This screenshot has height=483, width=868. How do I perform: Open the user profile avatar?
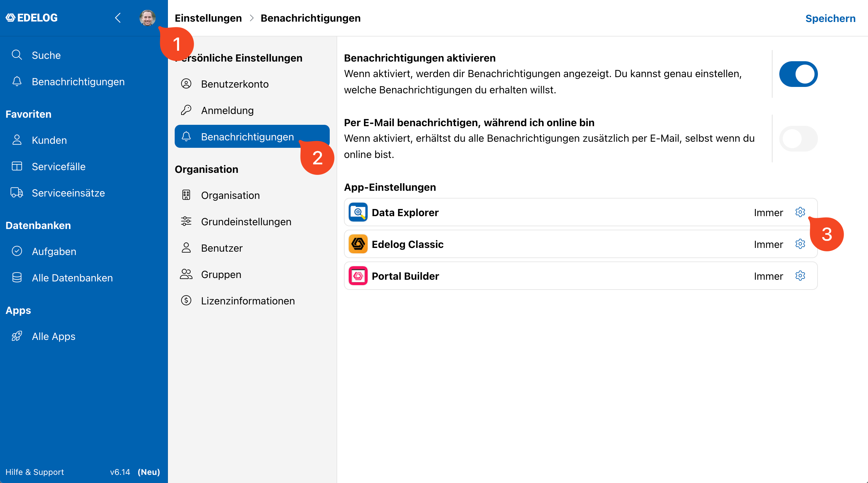coord(148,18)
